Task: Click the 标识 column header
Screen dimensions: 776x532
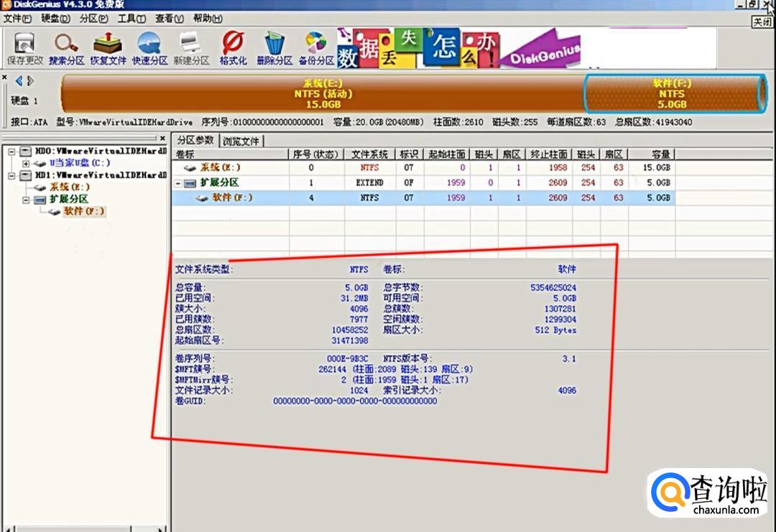Action: pos(410,154)
